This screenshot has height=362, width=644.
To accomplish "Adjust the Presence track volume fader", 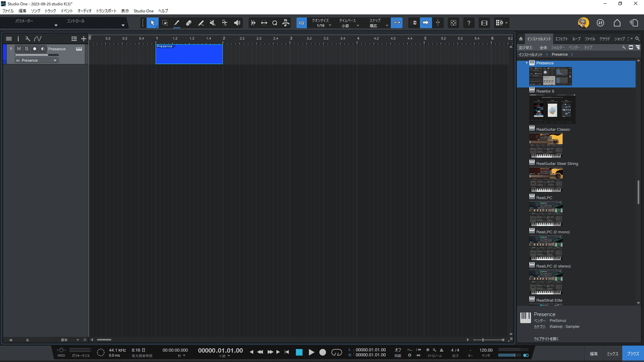I will (36, 55).
